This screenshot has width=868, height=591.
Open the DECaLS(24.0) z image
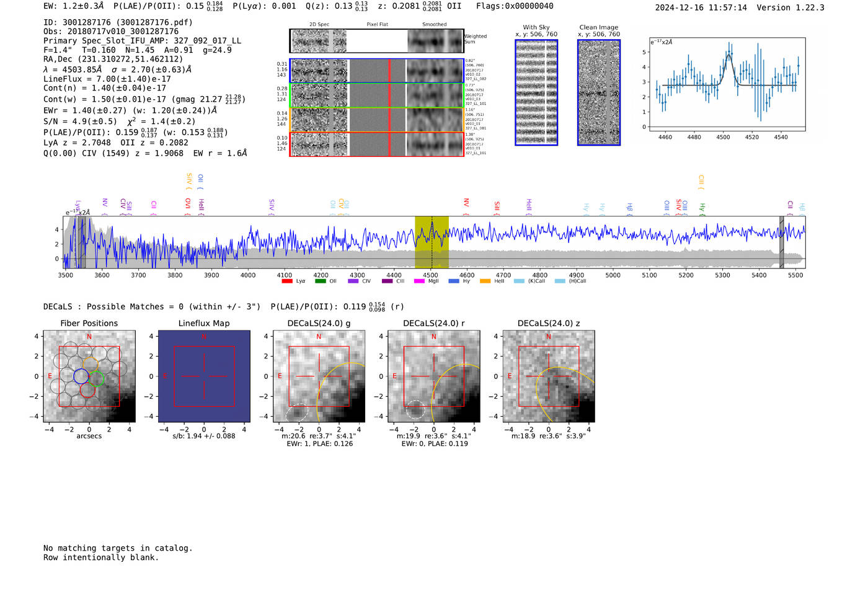pyautogui.click(x=549, y=376)
